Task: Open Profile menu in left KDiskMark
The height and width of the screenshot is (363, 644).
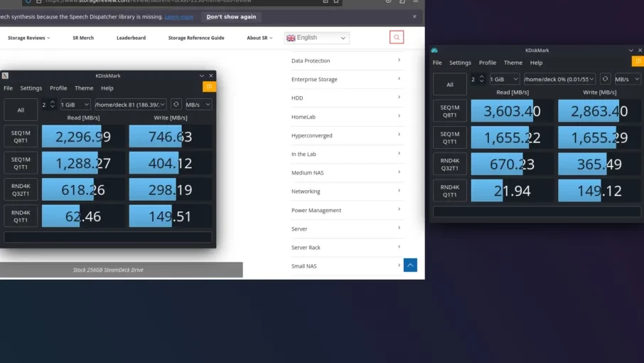Action: coord(58,88)
